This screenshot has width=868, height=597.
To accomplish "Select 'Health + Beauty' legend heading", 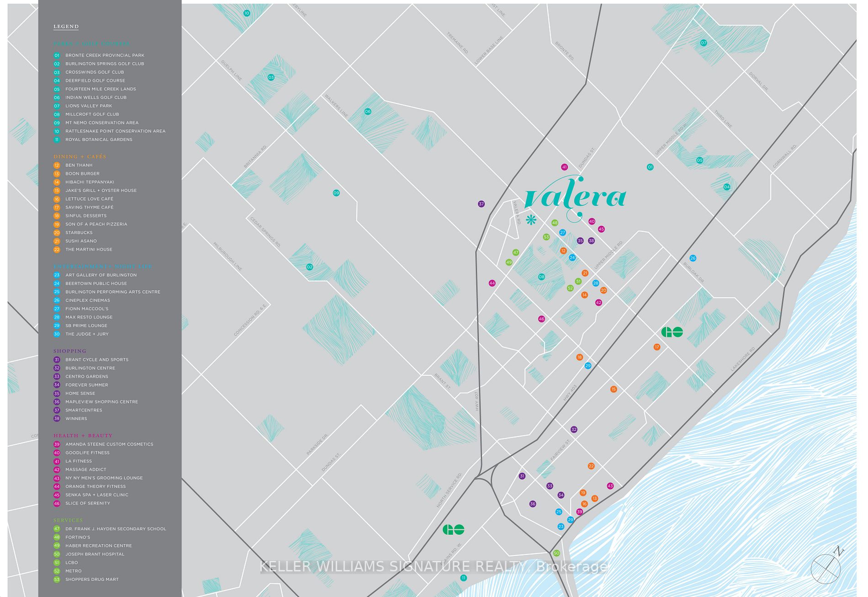I will click(x=83, y=436).
